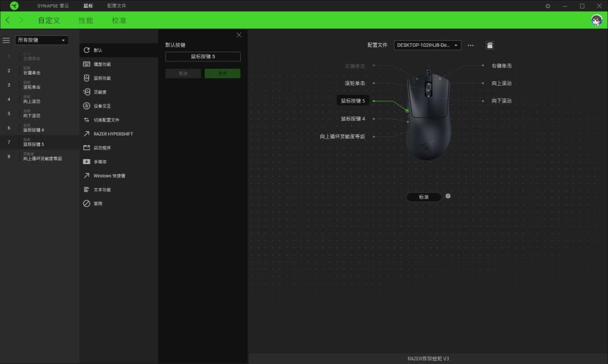Select 向上滚动 label on diagram
This screenshot has height=364, width=608.
[x=502, y=83]
